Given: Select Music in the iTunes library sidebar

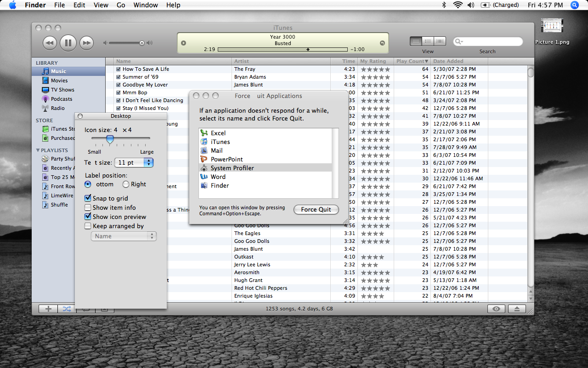Looking at the screenshot, I should coord(68,71).
